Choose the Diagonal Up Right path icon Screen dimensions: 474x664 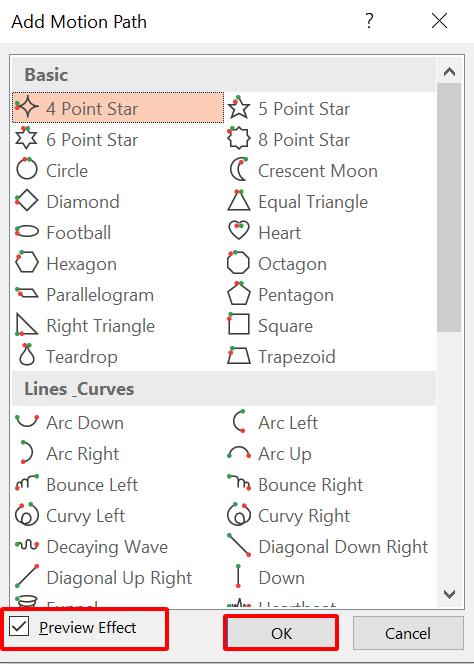click(27, 576)
